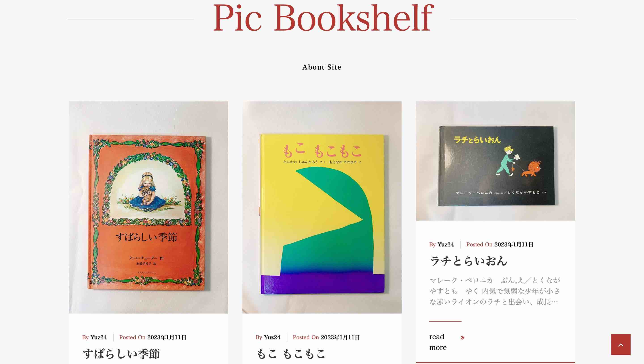Open the もこ もこもこ book cover image
644x364 pixels.
click(x=322, y=207)
